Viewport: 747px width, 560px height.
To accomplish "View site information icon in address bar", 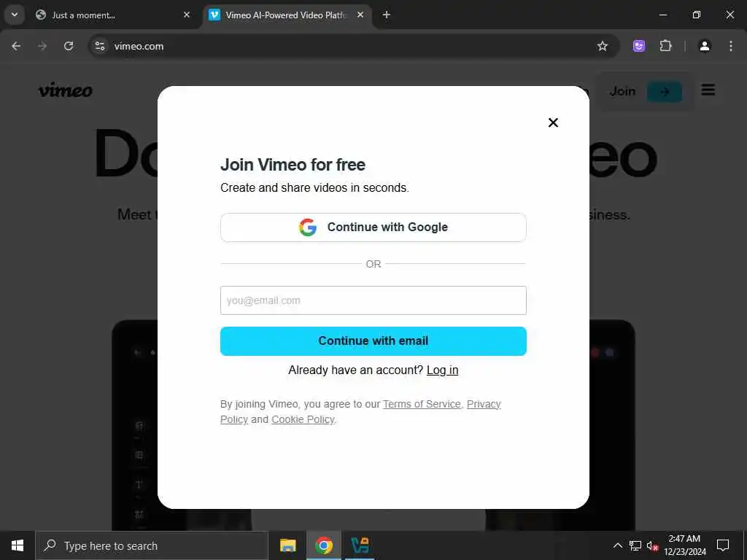I will (99, 46).
